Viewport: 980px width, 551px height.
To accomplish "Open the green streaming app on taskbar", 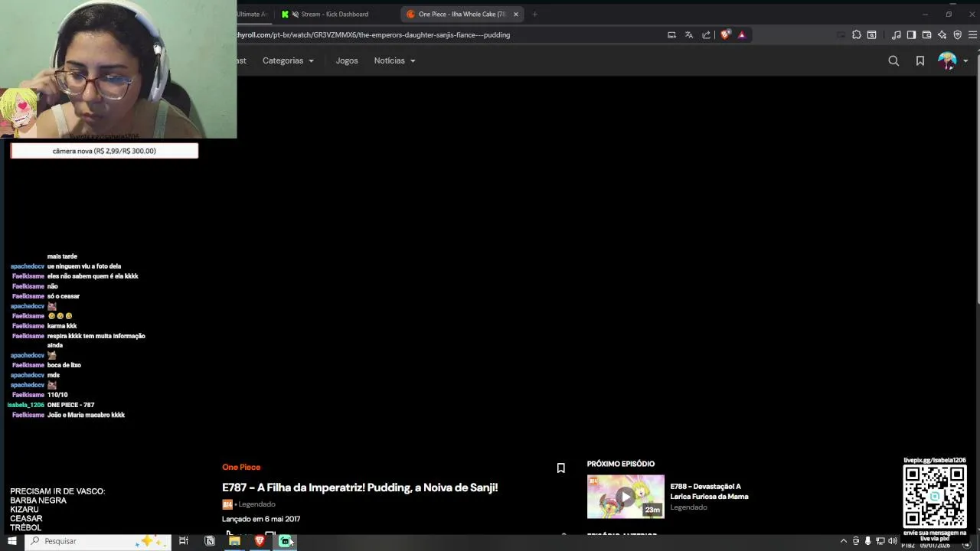I will (x=285, y=541).
